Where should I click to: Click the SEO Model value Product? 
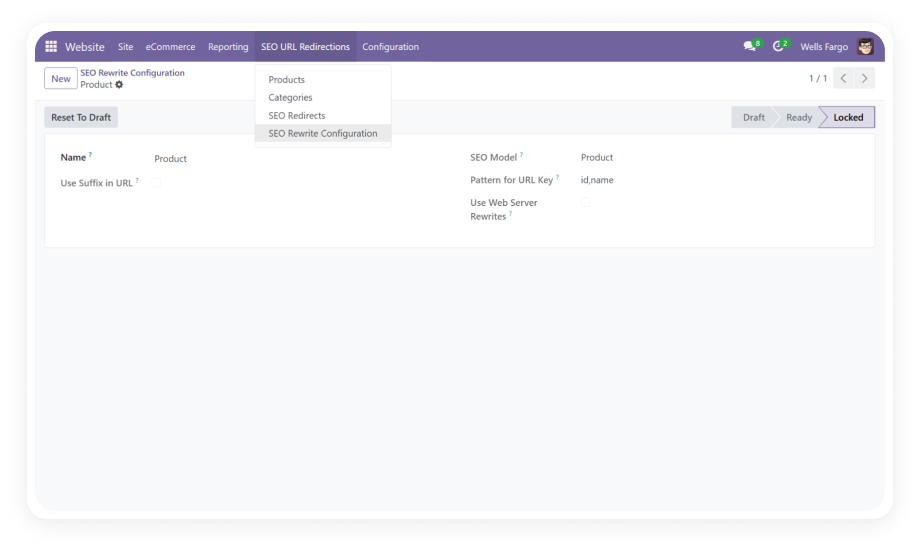pos(597,157)
